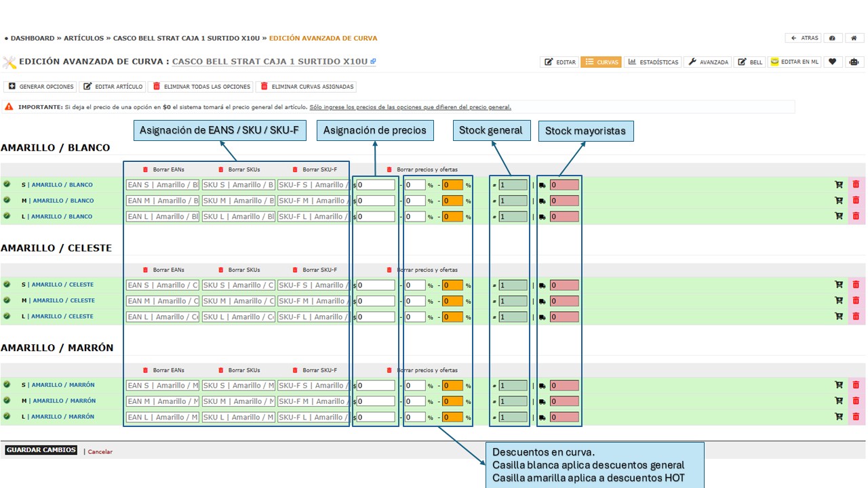Toggle green check for M Amarillo / Celeste
The width and height of the screenshot is (868, 488).
coord(7,300)
